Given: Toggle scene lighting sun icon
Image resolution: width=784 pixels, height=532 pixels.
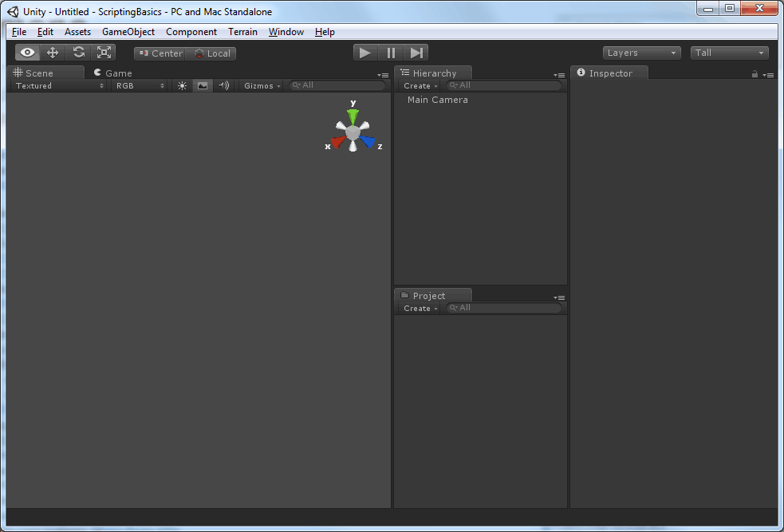Looking at the screenshot, I should [x=182, y=86].
